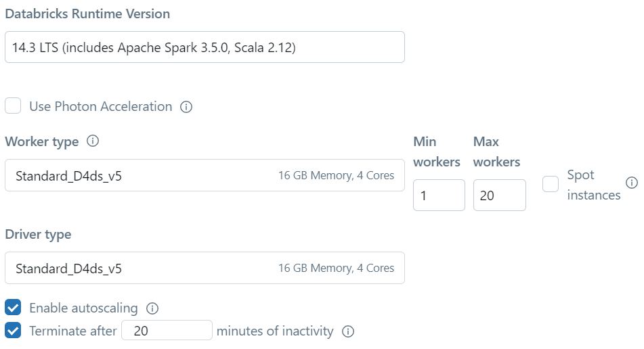Click the Use Photon Acceleration label
Viewport: 644px width, 349px height.
point(100,106)
